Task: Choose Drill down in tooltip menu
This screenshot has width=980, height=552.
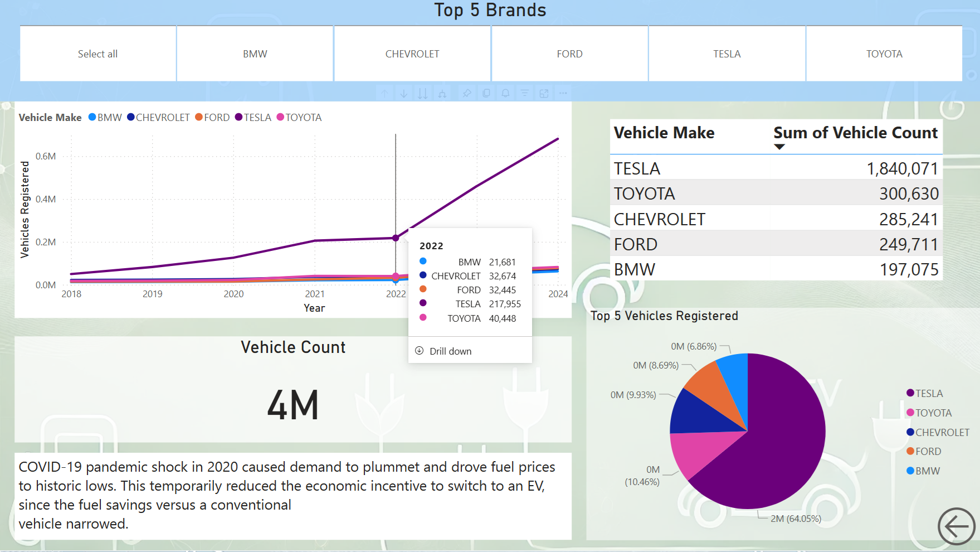Action: coord(450,351)
